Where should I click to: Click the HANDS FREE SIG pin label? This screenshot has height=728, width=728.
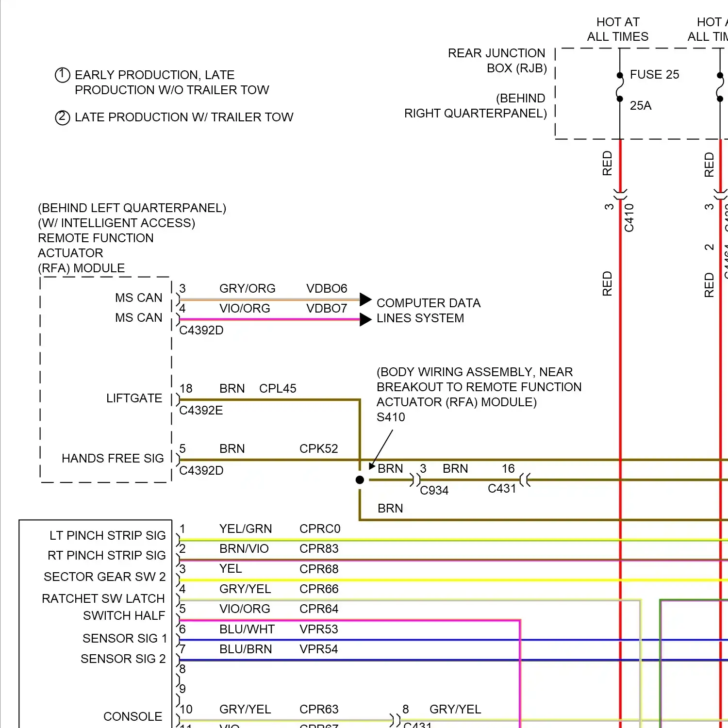click(x=113, y=458)
